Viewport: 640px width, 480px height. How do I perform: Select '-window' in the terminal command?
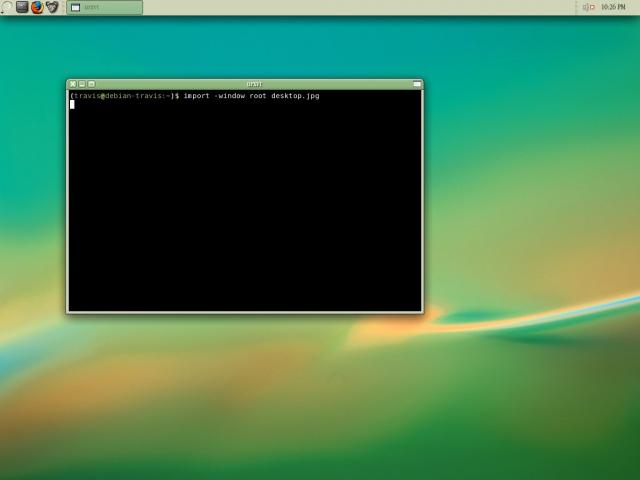[x=229, y=96]
